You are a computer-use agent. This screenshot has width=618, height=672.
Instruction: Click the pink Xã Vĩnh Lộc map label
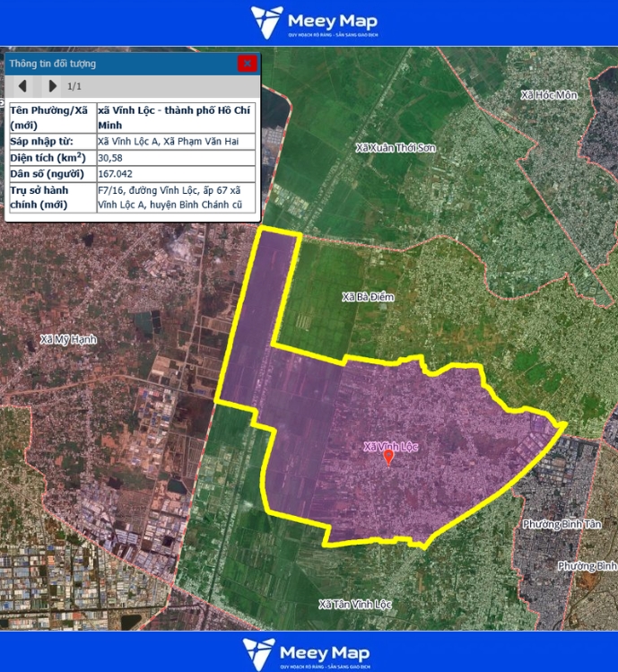(390, 446)
